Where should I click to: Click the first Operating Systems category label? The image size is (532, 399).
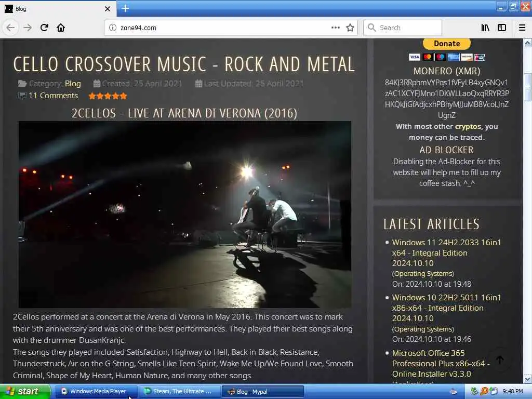coord(423,273)
